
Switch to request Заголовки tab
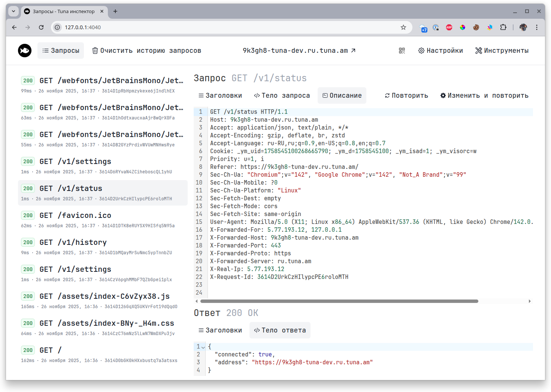pyautogui.click(x=220, y=95)
